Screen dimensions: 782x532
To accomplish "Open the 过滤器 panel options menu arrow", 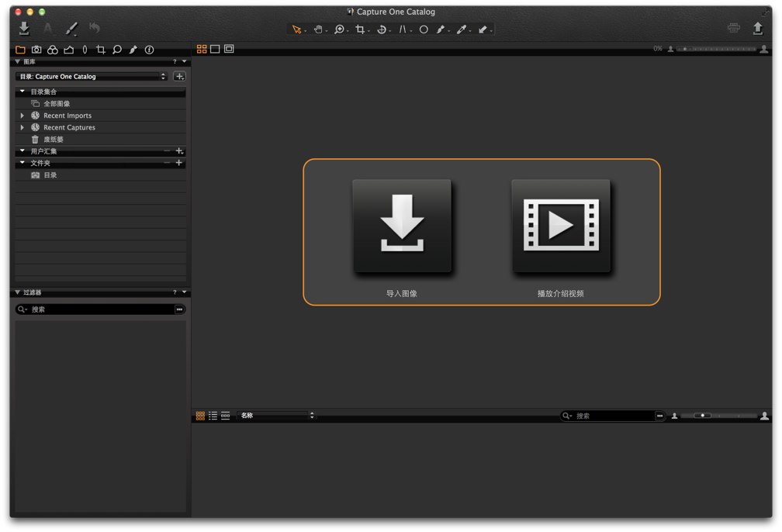I will pyautogui.click(x=185, y=292).
